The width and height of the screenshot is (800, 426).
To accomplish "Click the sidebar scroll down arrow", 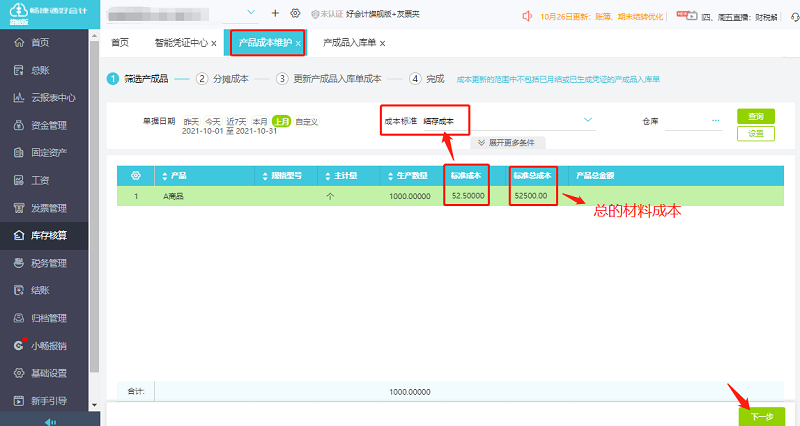I will click(94, 406).
